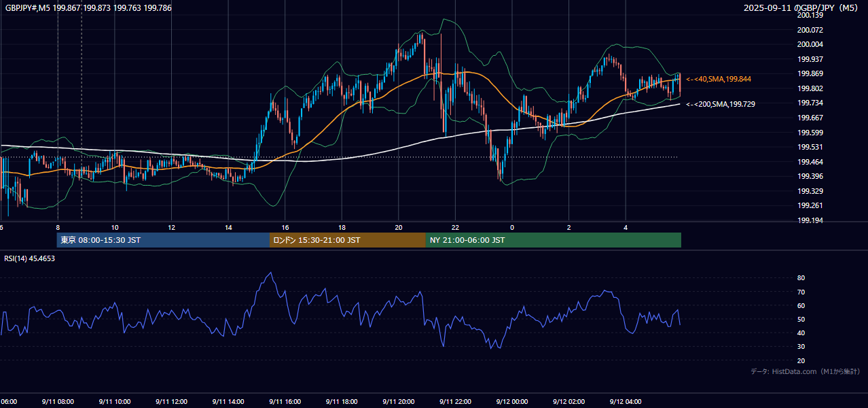This screenshot has height=408, width=868.
Task: Click hour marker '20' under the candlestick chart
Action: [x=399, y=228]
